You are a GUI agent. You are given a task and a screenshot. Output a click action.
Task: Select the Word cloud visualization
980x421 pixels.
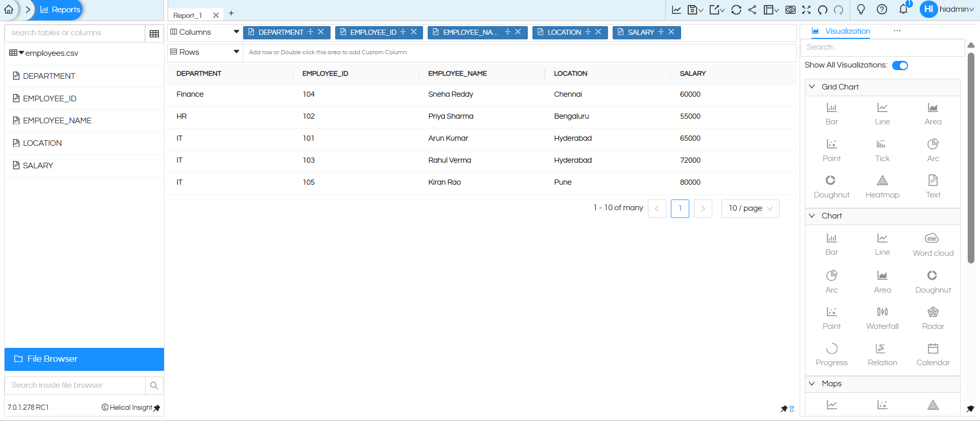[x=933, y=245]
